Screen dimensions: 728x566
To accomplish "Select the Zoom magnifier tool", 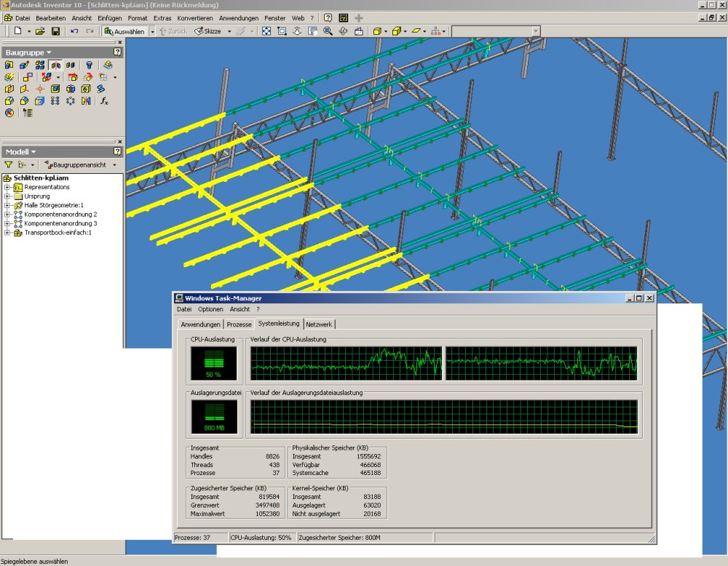I will click(328, 31).
